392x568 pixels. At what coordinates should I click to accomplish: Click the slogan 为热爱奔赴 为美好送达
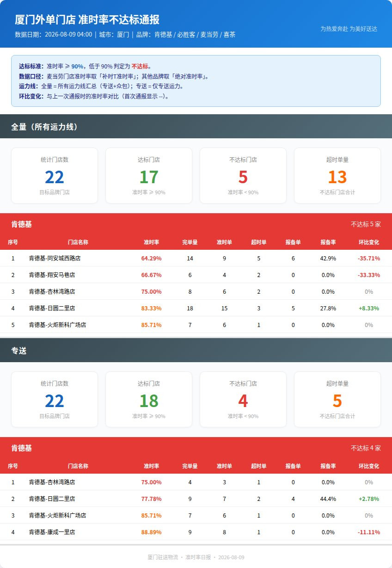349,29
